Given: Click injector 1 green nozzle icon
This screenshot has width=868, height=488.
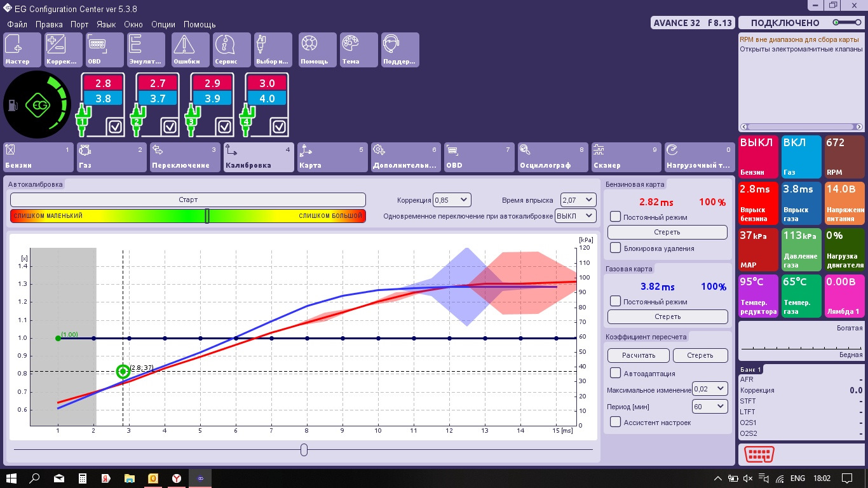Looking at the screenshot, I should click(82, 121).
